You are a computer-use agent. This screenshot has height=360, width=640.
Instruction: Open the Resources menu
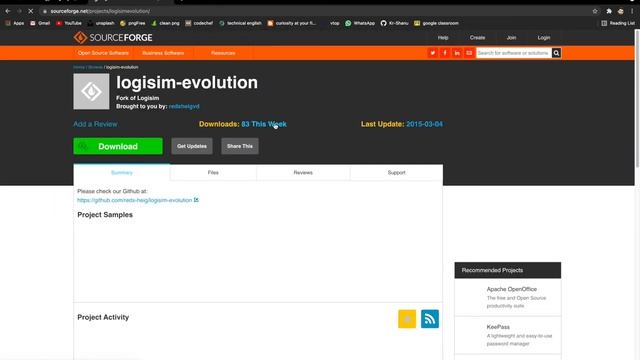tap(223, 53)
